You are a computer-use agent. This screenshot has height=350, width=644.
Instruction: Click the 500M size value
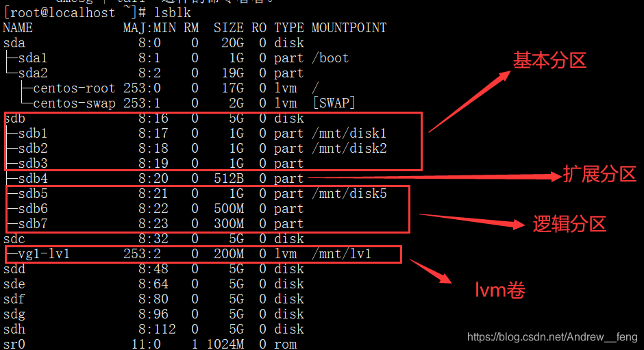tap(229, 209)
